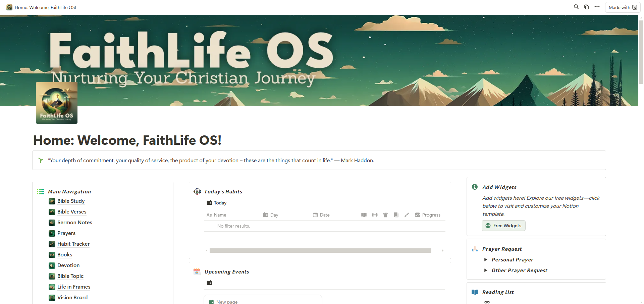Select the Today view tab
Viewport: 644px width, 304px height.
pyautogui.click(x=217, y=203)
